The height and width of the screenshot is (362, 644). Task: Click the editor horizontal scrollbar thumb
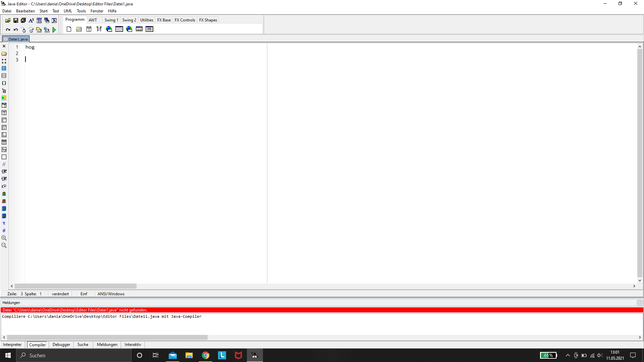(75, 286)
